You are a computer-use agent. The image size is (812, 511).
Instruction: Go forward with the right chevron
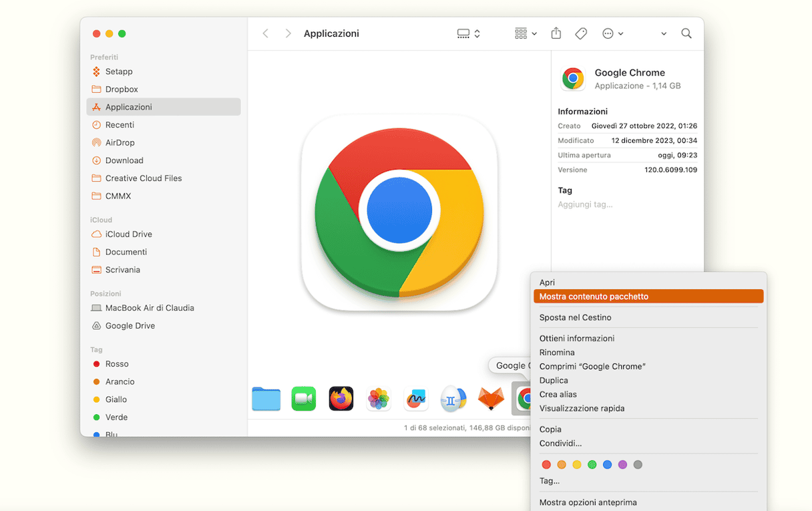(288, 33)
